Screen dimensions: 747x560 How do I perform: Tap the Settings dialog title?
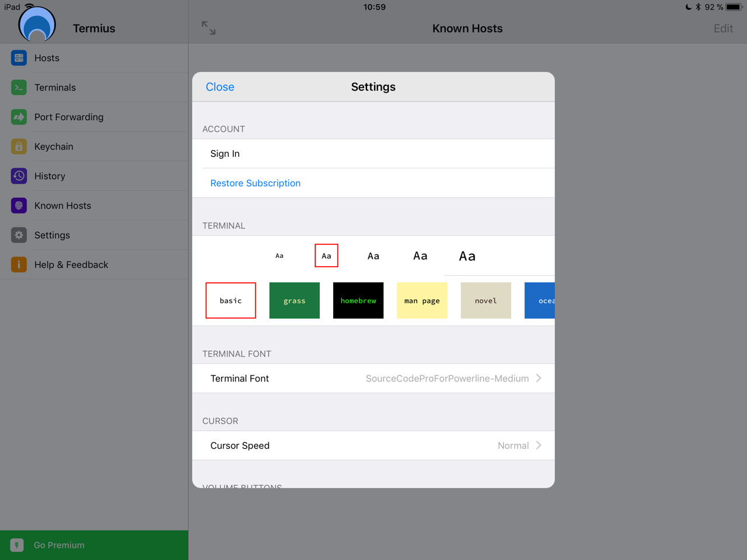(x=373, y=87)
